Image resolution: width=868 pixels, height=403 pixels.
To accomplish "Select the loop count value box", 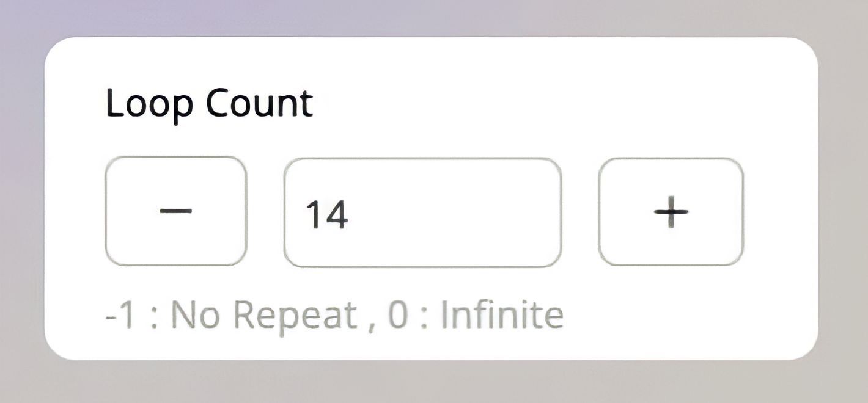I will pyautogui.click(x=422, y=212).
